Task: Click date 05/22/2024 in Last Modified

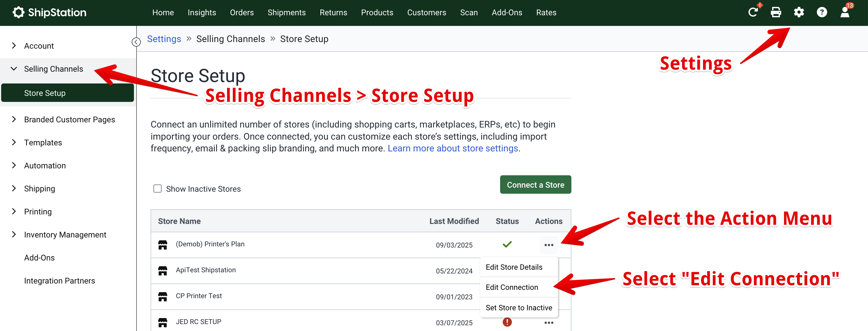Action: [x=454, y=271]
